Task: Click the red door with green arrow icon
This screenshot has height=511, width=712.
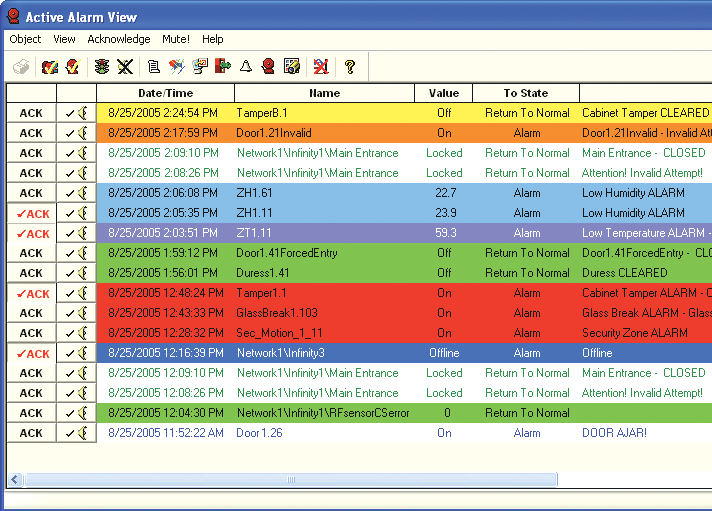Action: click(x=222, y=67)
